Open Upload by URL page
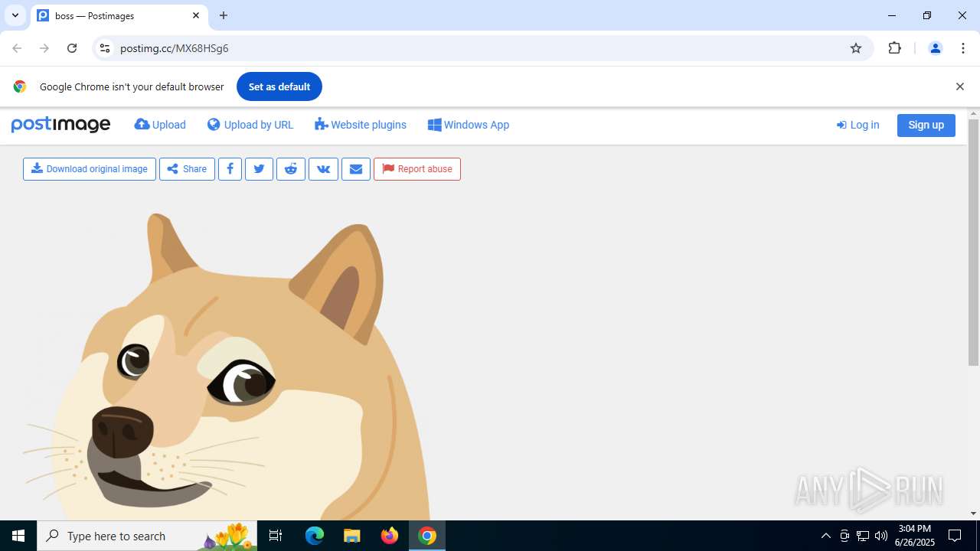The image size is (980, 551). pyautogui.click(x=250, y=125)
